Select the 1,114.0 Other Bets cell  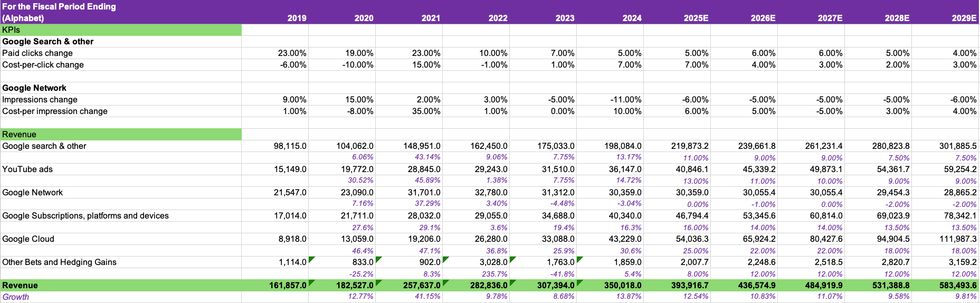(292, 262)
